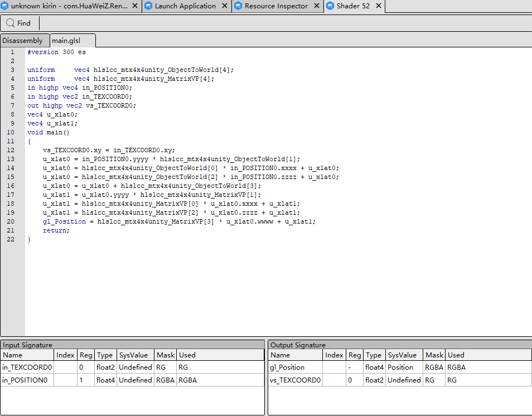Switch to the Disassembly tab
This screenshot has height=416, width=532.
(25, 40)
